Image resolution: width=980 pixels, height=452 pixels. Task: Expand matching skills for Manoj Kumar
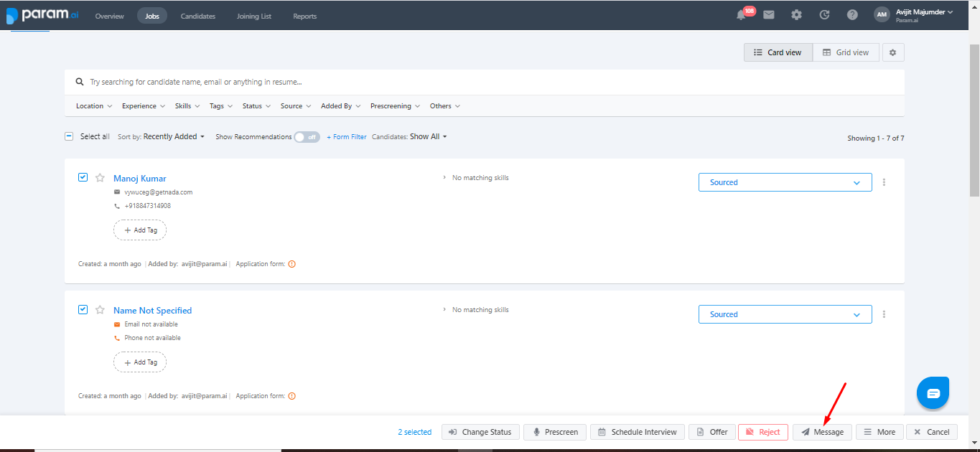coord(444,178)
